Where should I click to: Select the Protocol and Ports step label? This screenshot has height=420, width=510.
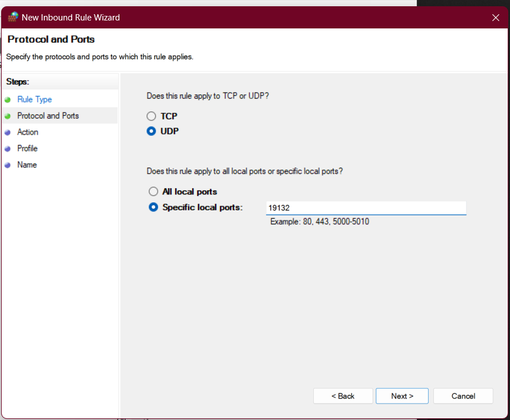pos(48,116)
